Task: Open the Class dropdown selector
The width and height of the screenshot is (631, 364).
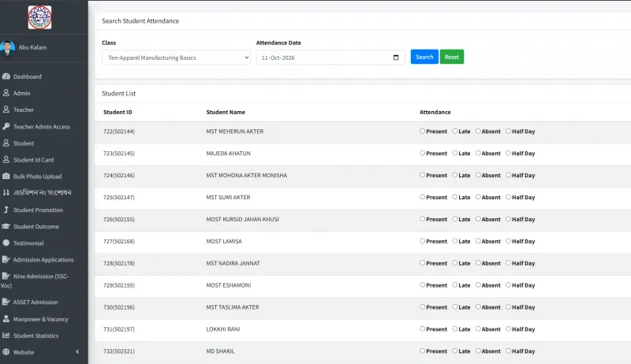Action: coord(176,58)
